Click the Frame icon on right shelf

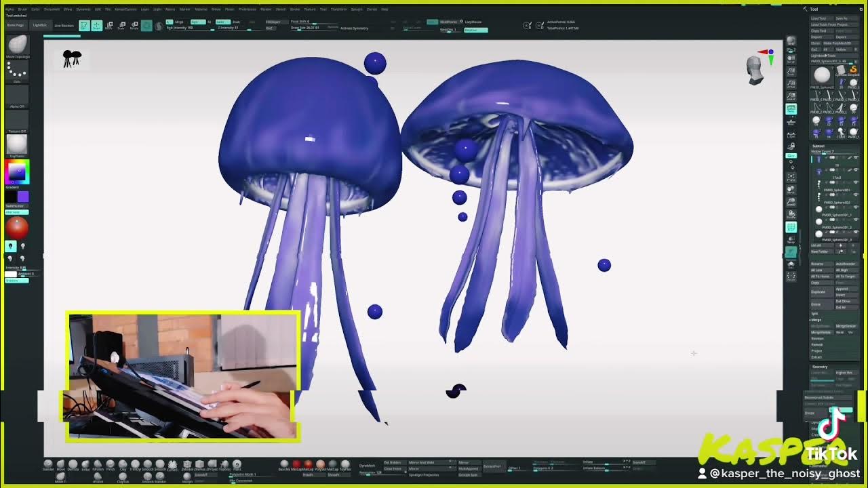point(791,178)
